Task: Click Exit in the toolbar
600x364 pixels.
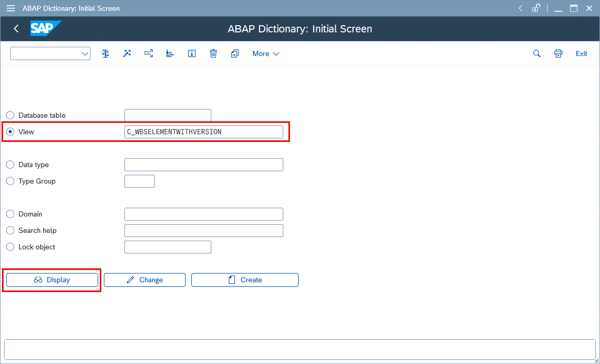Action: pyautogui.click(x=581, y=53)
